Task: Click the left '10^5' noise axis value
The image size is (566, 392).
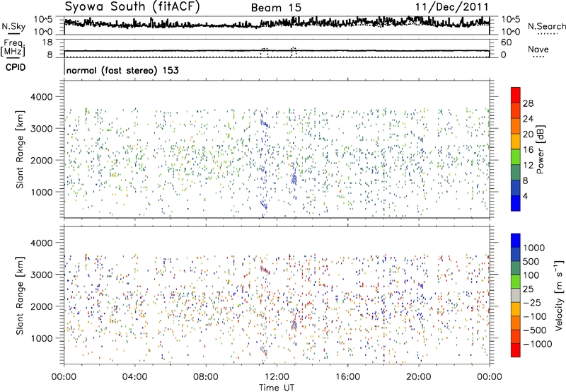Action: (43, 20)
